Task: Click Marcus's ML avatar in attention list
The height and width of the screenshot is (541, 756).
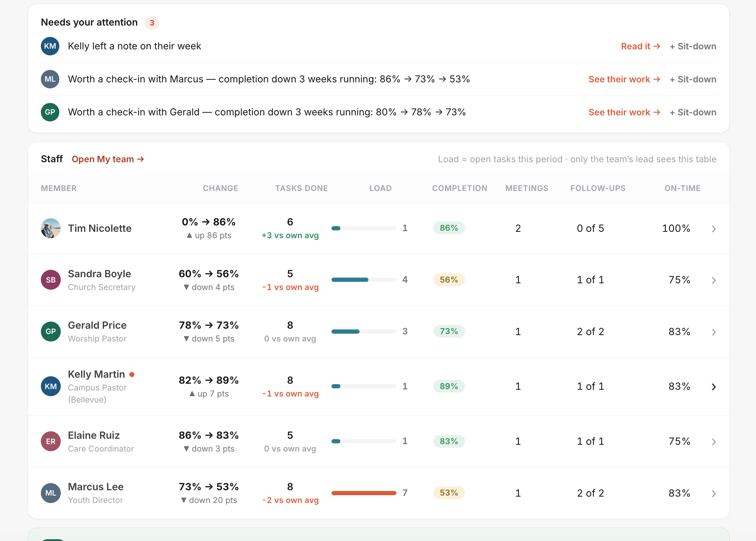Action: (x=50, y=79)
